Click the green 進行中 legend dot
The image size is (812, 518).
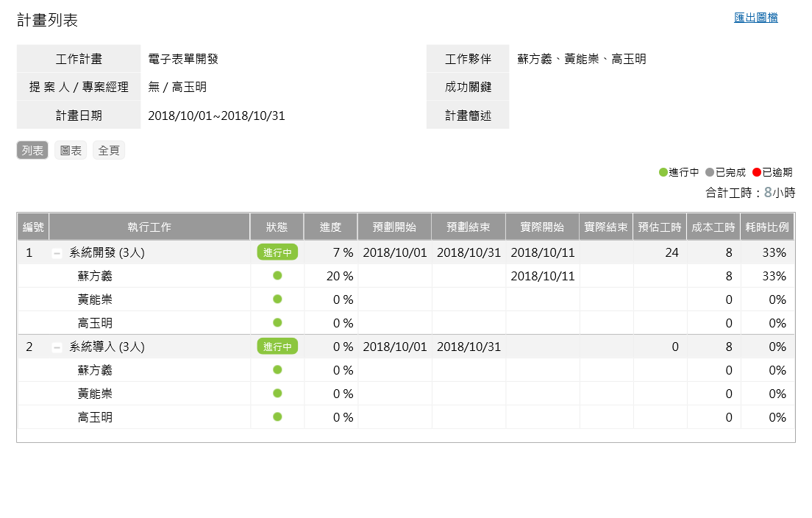pyautogui.click(x=663, y=173)
